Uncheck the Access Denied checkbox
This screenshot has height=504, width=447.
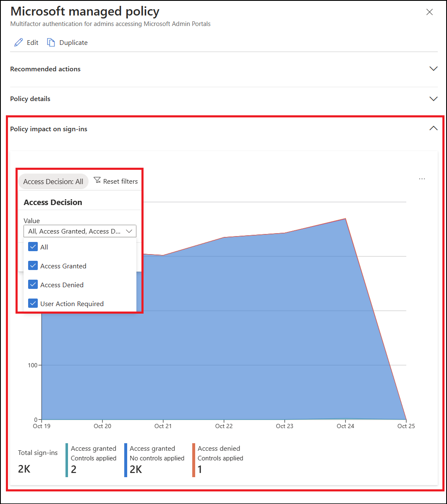[x=33, y=284]
